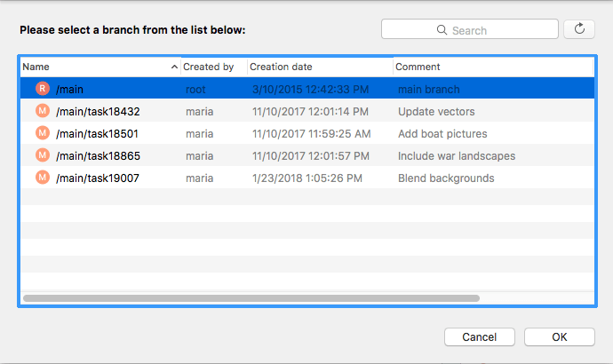Sort by Creation date column header
The height and width of the screenshot is (364, 613).
point(321,67)
